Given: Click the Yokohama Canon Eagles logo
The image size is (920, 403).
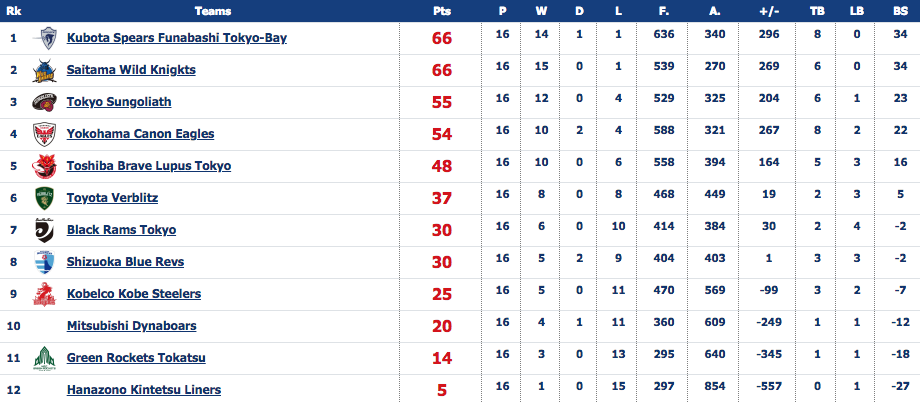Looking at the screenshot, I should [45, 134].
